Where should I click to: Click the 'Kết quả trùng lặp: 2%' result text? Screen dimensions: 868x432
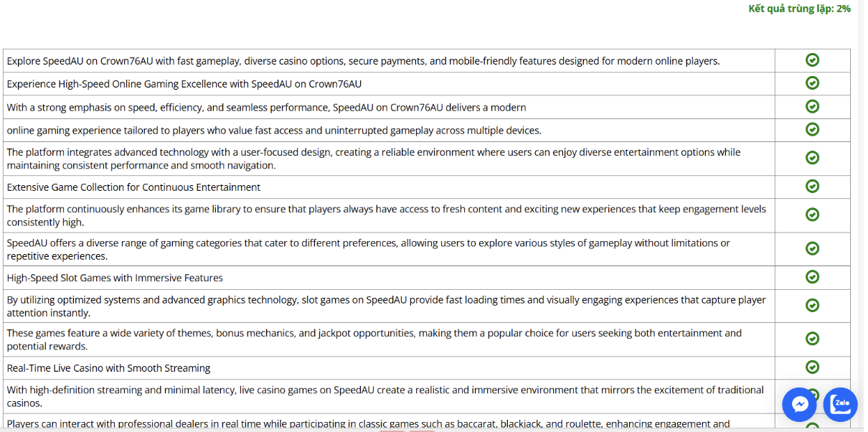pos(799,9)
